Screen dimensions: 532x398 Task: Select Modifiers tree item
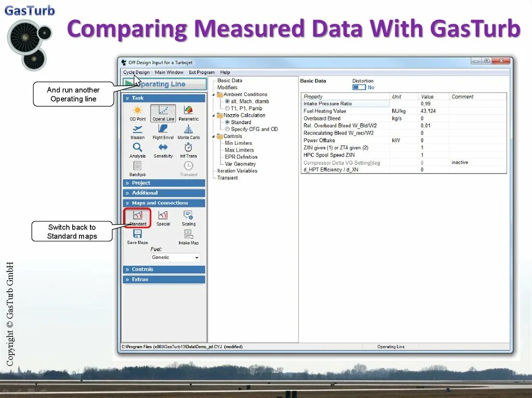click(x=228, y=88)
